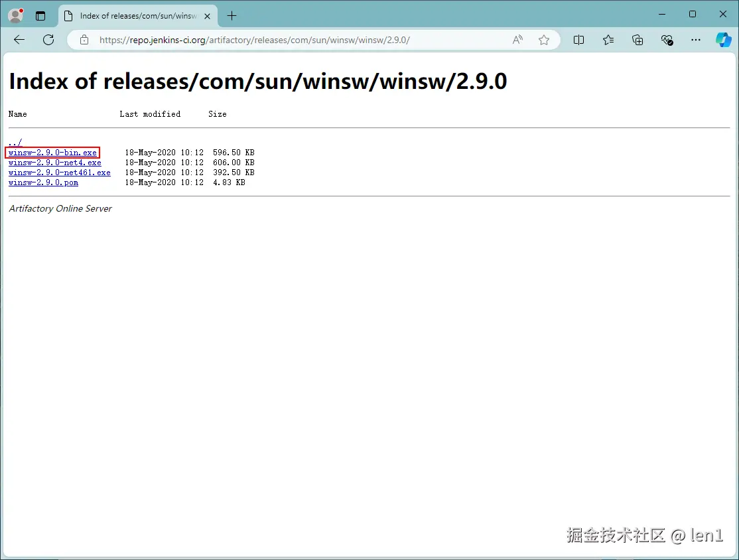Go back to previous page
The width and height of the screenshot is (739, 560).
pos(19,40)
